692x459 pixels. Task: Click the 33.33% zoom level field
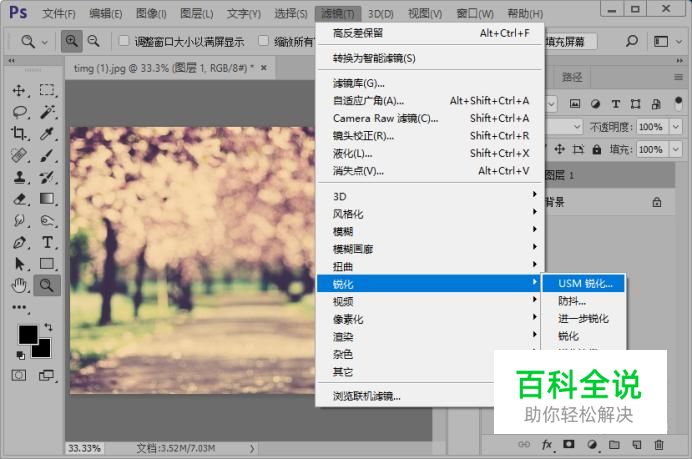84,448
